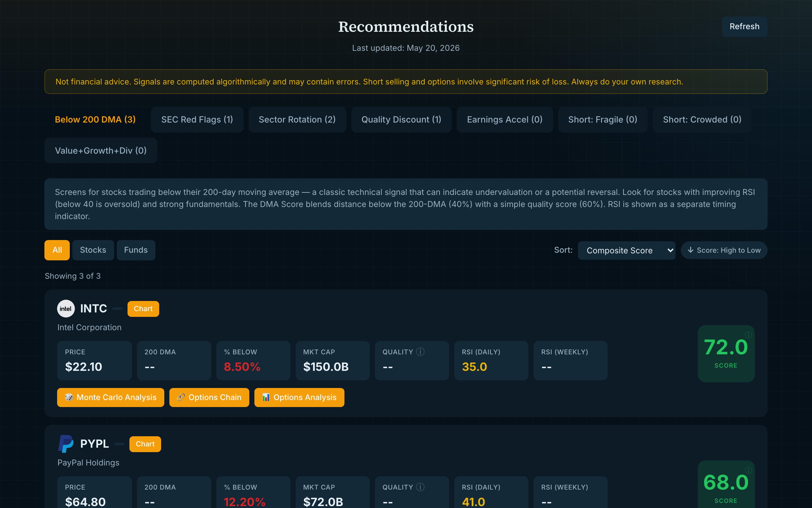Open the Composite Score sort dropdown
This screenshot has width=812, height=508.
(x=626, y=250)
